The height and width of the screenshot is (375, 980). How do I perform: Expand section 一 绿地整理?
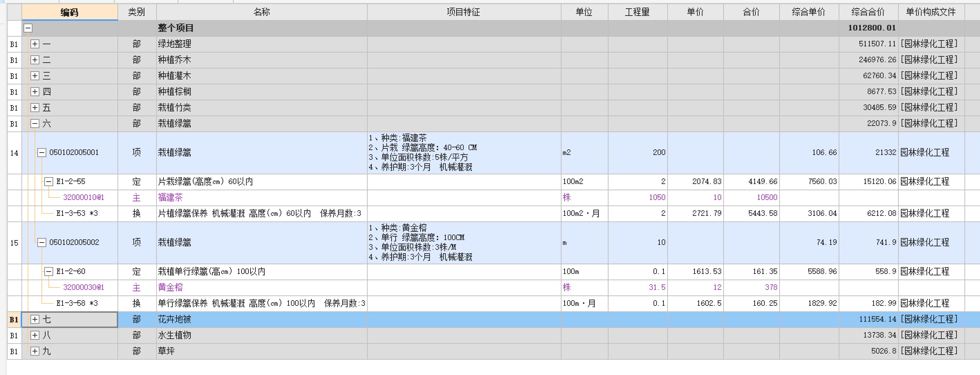[35, 44]
